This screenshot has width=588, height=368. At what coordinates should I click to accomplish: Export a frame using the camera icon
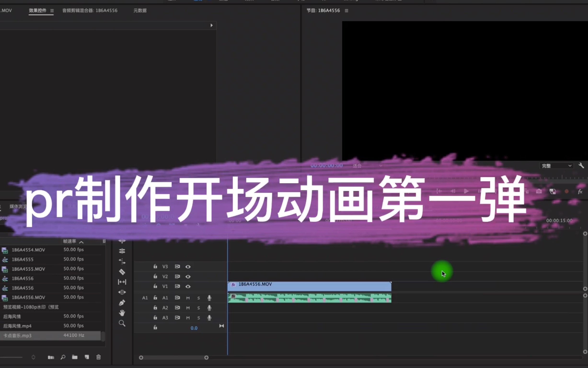(x=539, y=191)
